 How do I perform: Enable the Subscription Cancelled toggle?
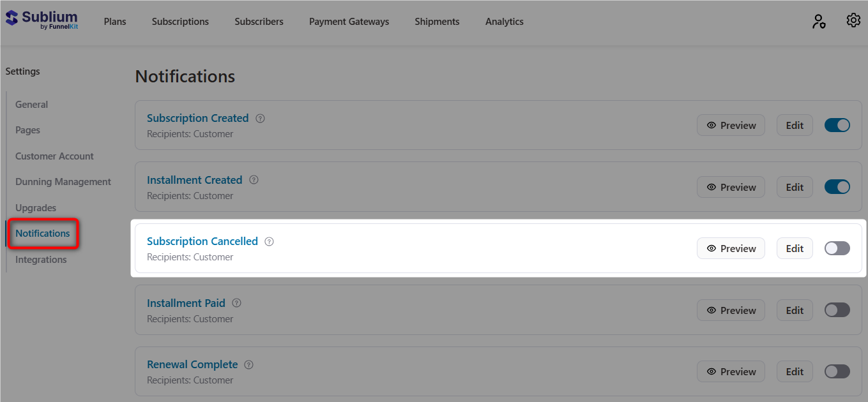coord(837,248)
